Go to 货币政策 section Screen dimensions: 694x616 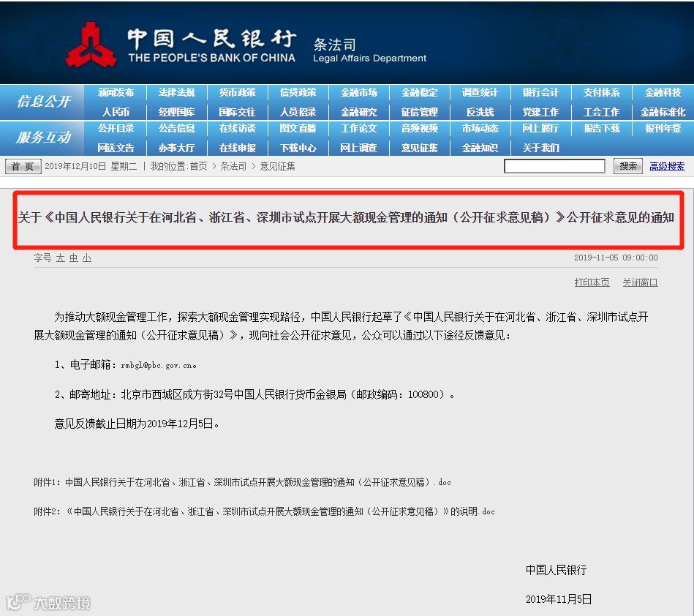tap(237, 93)
